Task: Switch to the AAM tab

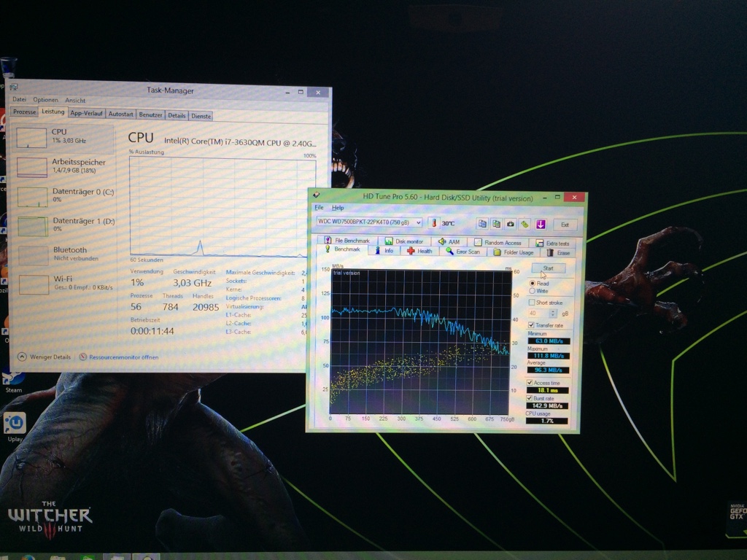Action: [449, 242]
